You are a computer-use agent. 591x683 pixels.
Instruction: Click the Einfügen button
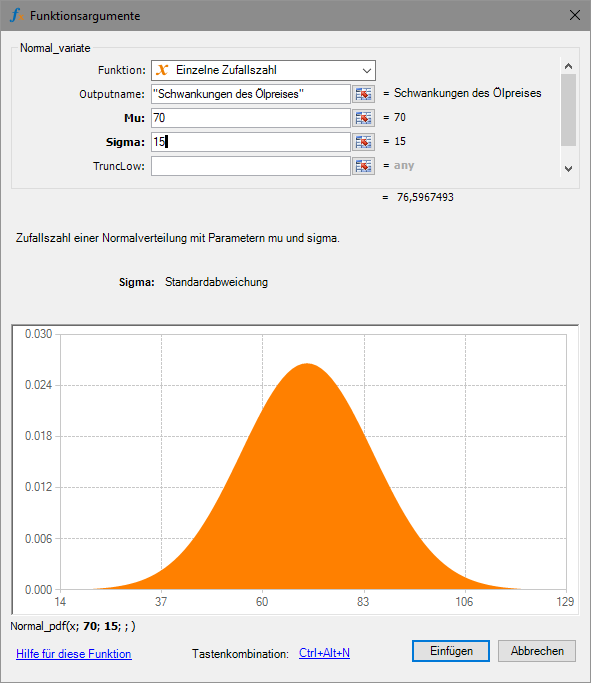click(x=451, y=651)
